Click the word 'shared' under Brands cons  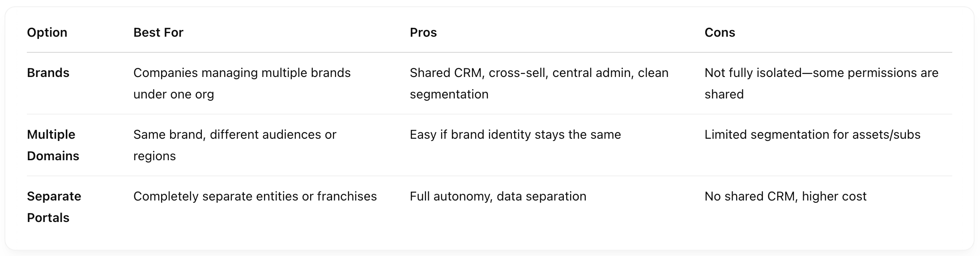[x=724, y=94]
